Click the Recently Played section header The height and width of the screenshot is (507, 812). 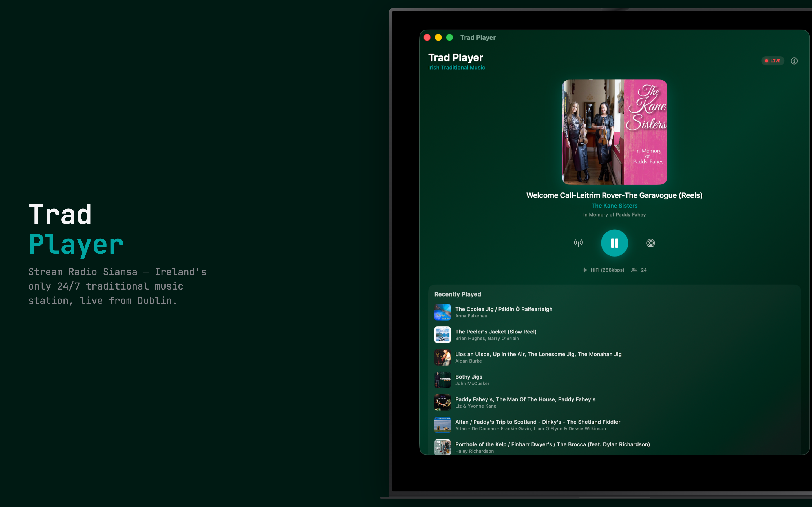(457, 294)
